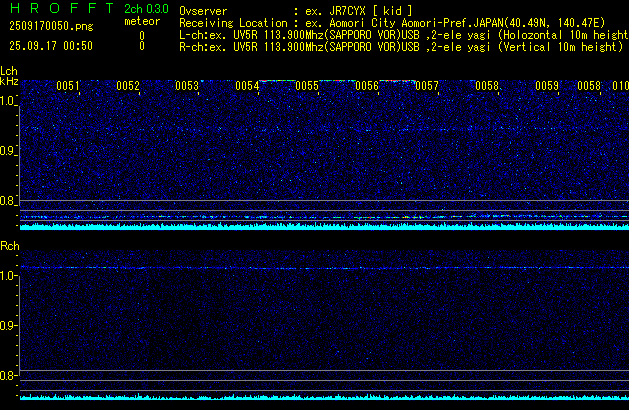This screenshot has width=629, height=410.
Task: Click the 'meteor' counter label
Action: [142, 21]
